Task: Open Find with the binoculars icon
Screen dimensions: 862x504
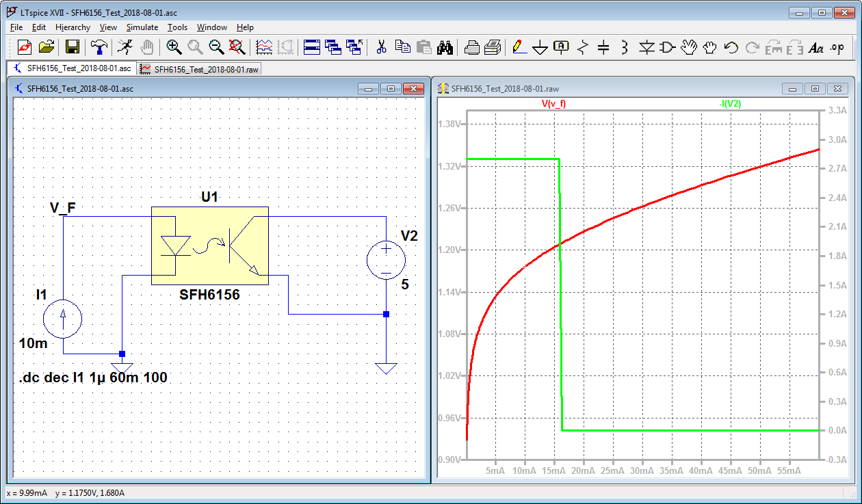Action: 445,47
